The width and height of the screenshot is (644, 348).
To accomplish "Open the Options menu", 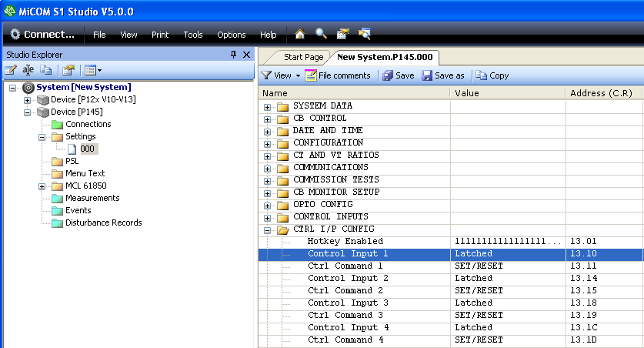I will (x=232, y=35).
